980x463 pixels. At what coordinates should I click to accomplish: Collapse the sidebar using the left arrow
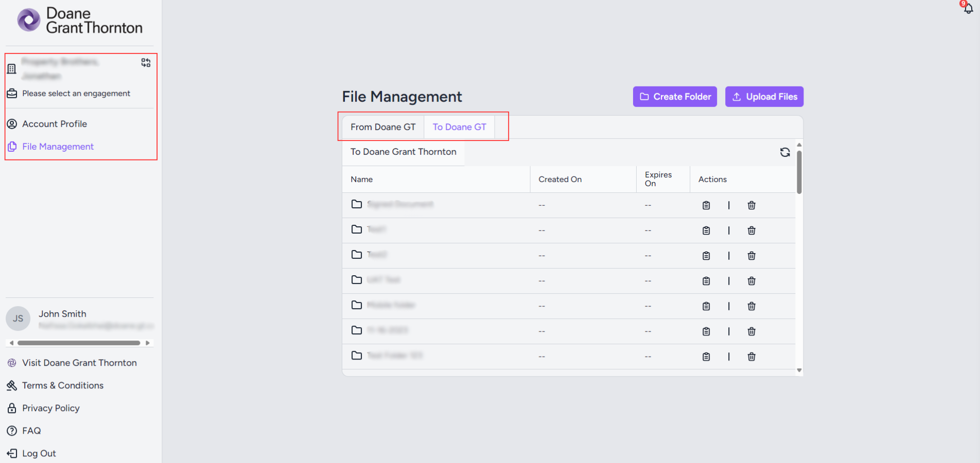pos(11,343)
